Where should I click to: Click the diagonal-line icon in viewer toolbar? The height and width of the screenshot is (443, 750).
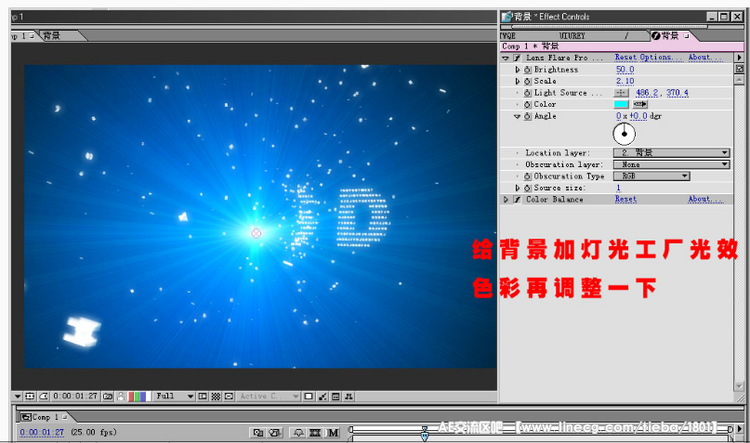pos(322,396)
